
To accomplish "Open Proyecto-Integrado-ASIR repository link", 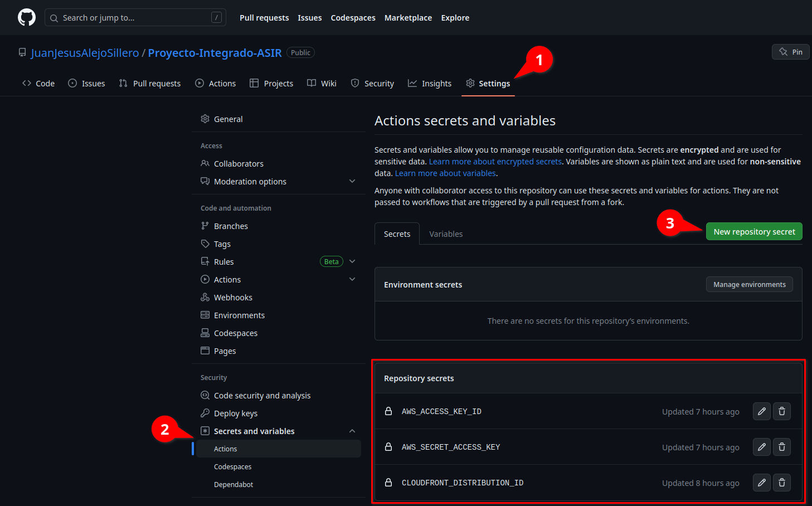I will [x=215, y=52].
